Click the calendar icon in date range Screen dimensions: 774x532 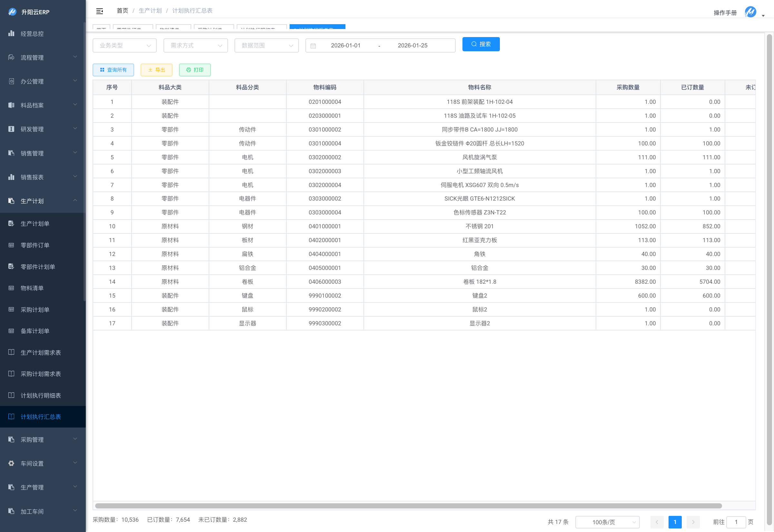[x=313, y=46]
